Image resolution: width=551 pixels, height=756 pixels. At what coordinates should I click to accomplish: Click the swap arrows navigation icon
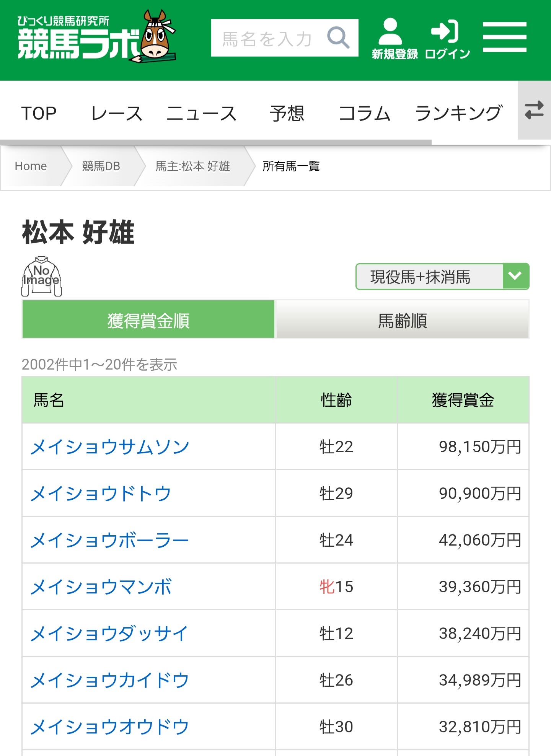534,110
